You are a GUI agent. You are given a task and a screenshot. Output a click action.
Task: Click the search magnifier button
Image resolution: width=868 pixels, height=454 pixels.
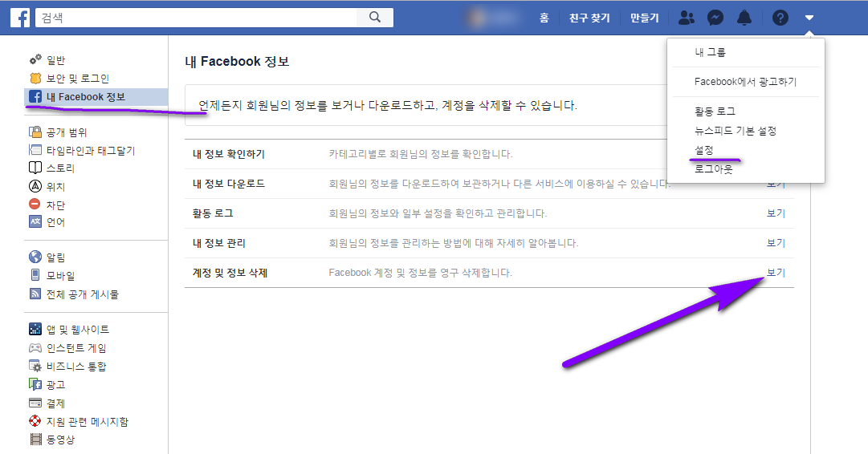(375, 18)
